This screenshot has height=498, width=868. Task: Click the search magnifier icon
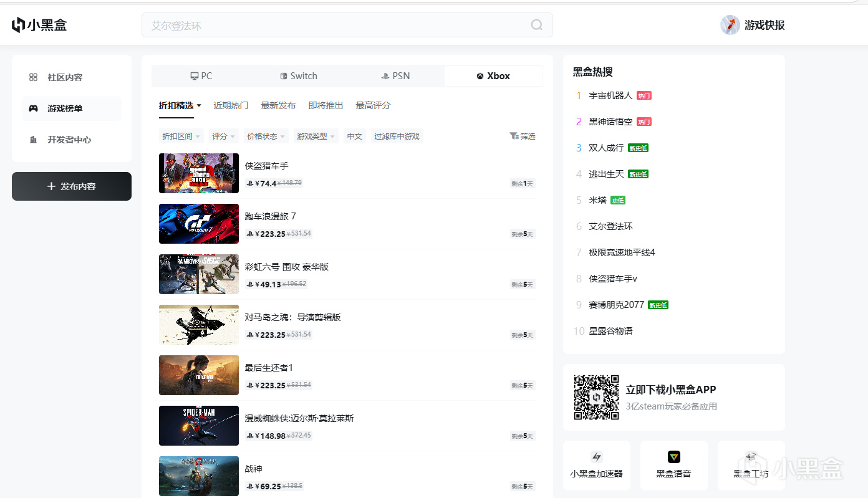pyautogui.click(x=536, y=25)
